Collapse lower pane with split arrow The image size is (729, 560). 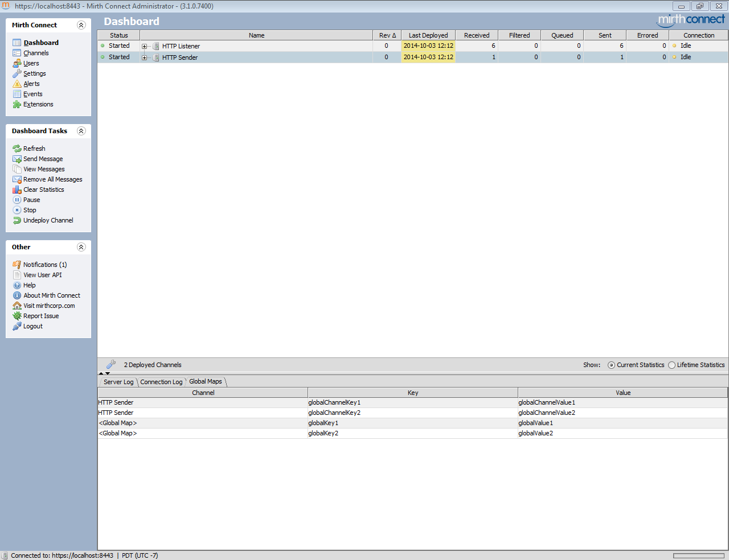point(108,373)
